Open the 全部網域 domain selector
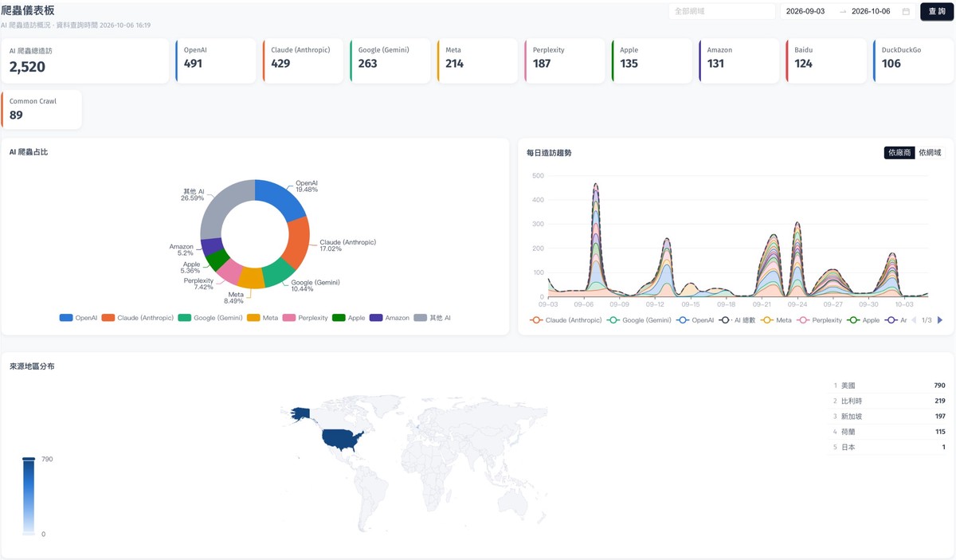 point(722,11)
